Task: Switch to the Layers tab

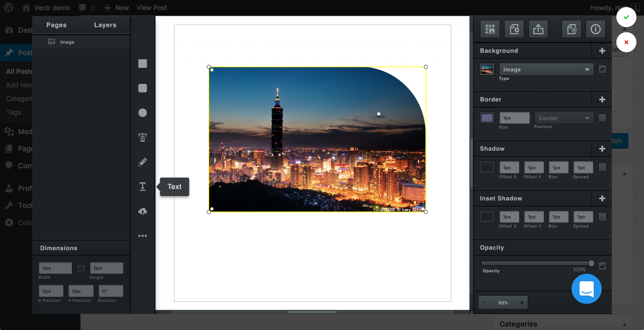Action: tap(105, 25)
